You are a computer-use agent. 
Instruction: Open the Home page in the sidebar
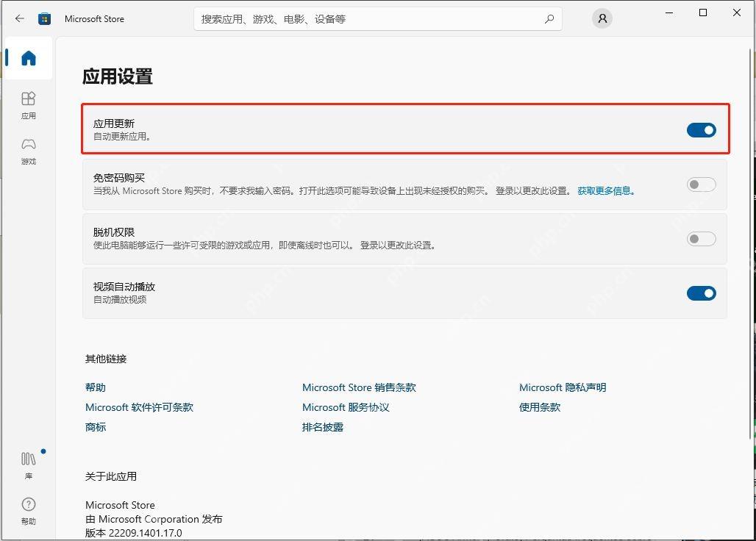pyautogui.click(x=29, y=58)
